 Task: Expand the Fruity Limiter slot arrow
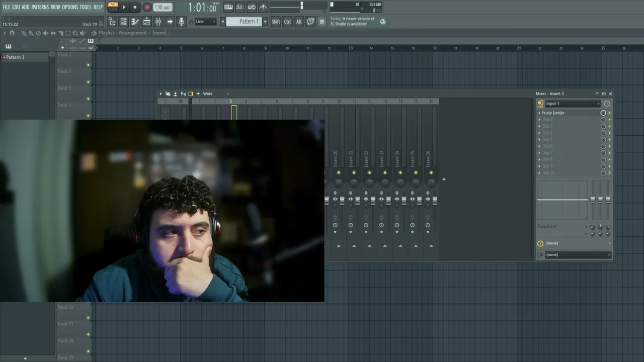(x=539, y=113)
